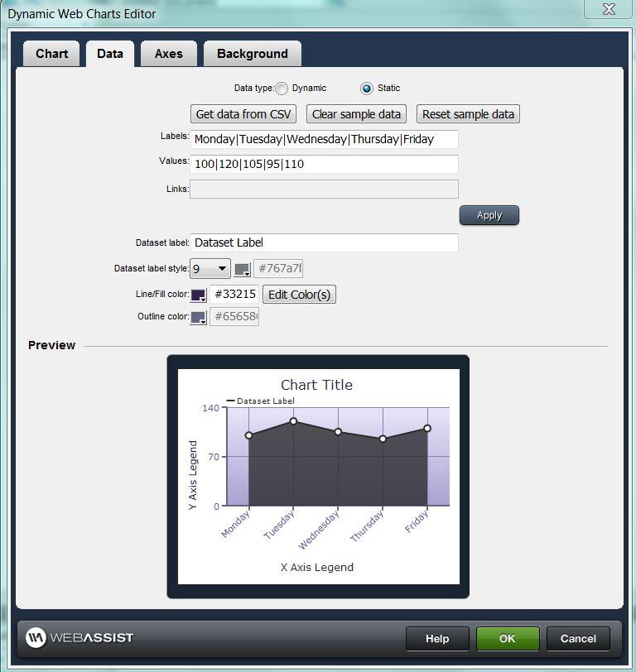Click into the Links input field
Screen dimensions: 636x672
tap(325, 189)
